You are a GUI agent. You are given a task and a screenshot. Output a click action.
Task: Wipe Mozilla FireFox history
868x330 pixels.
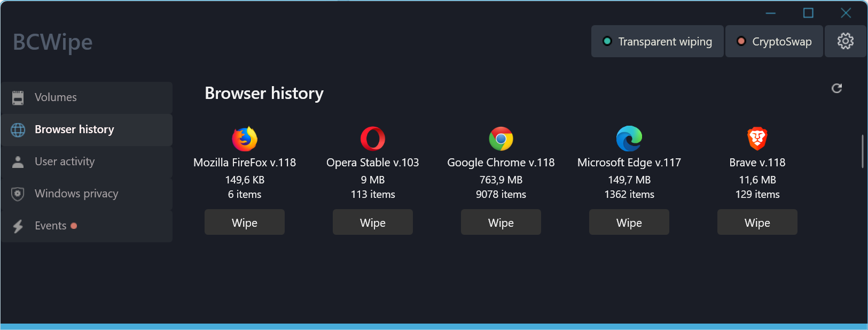point(245,222)
